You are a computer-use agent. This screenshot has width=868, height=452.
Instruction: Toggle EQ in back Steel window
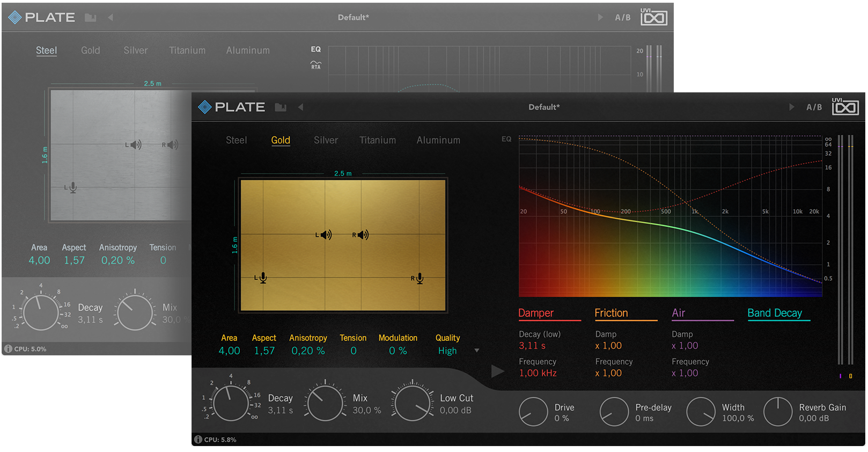(316, 49)
